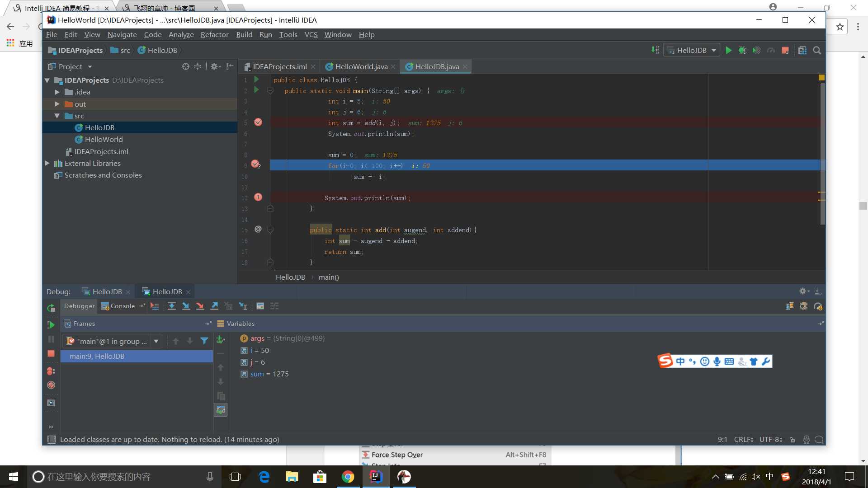868x488 pixels.
Task: Run to Cursor in the debugger toolbar
Action: point(243,306)
